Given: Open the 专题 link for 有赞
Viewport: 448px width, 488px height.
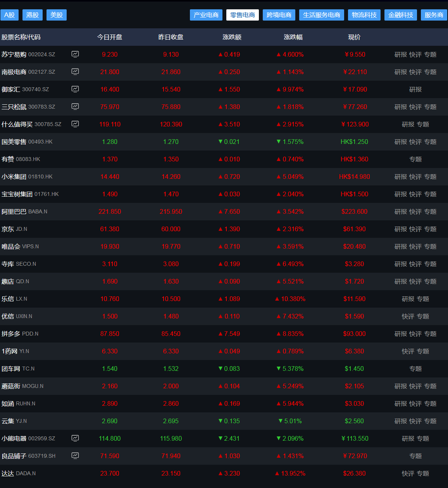Looking at the screenshot, I should (415, 159).
